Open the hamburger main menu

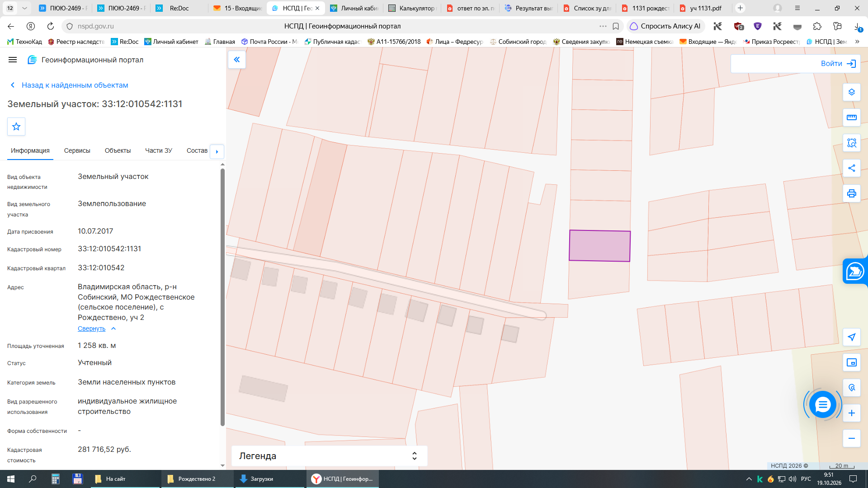point(13,60)
